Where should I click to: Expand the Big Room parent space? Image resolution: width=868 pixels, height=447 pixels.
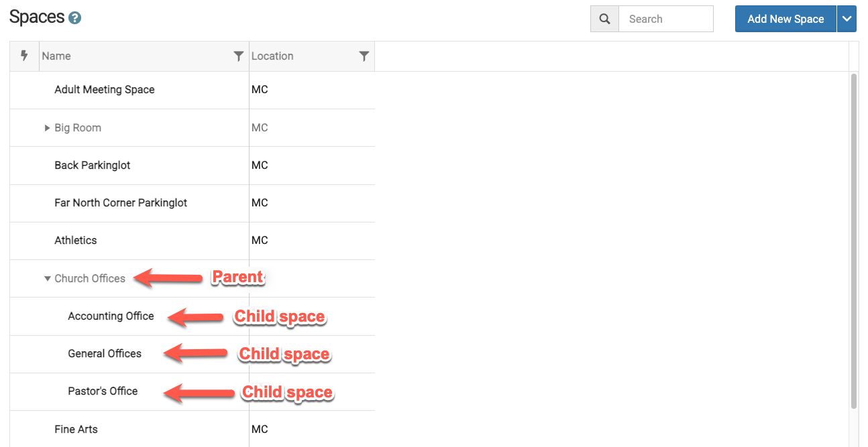tap(47, 128)
